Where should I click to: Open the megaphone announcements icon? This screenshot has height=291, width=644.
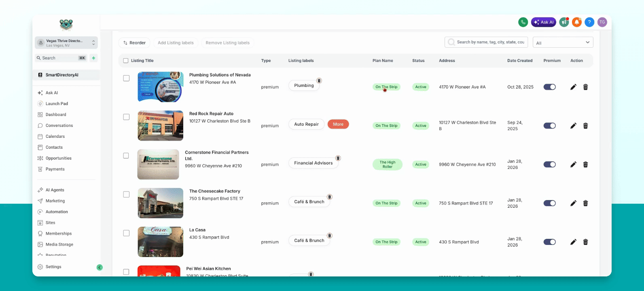pos(564,22)
